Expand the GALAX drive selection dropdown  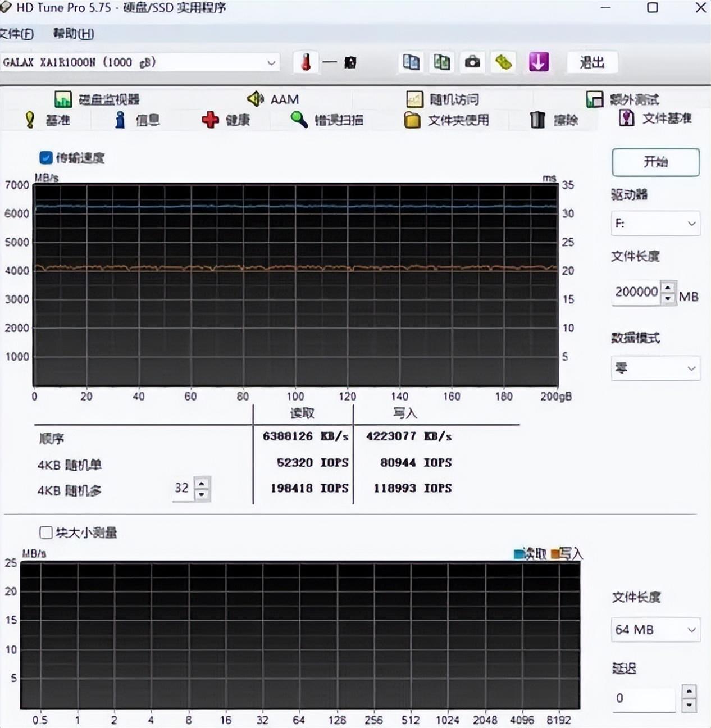click(271, 62)
